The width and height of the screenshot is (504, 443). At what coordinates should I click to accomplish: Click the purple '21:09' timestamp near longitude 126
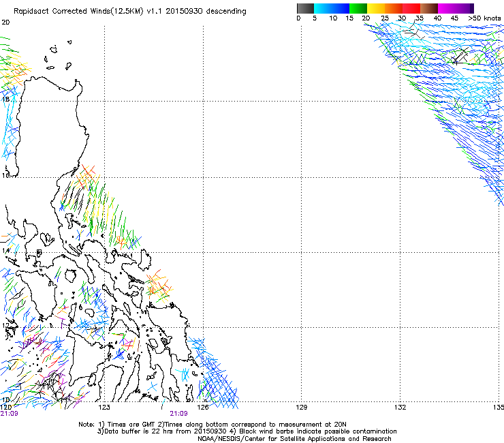point(178,414)
